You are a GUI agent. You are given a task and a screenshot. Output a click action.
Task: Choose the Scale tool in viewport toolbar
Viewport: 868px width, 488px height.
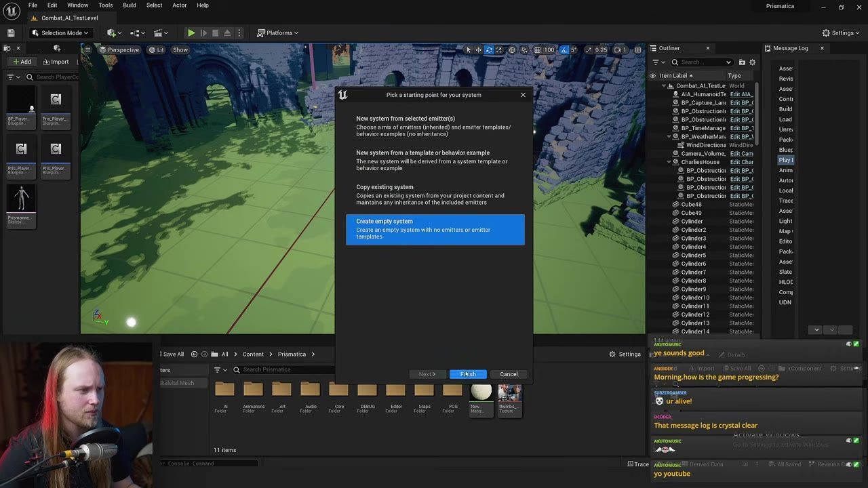[x=499, y=49]
